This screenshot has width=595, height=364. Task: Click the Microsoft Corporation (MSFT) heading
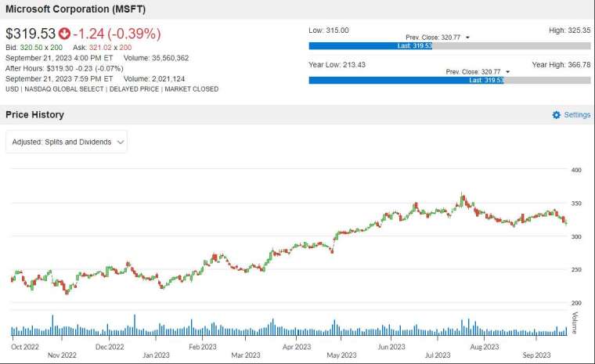coord(75,9)
